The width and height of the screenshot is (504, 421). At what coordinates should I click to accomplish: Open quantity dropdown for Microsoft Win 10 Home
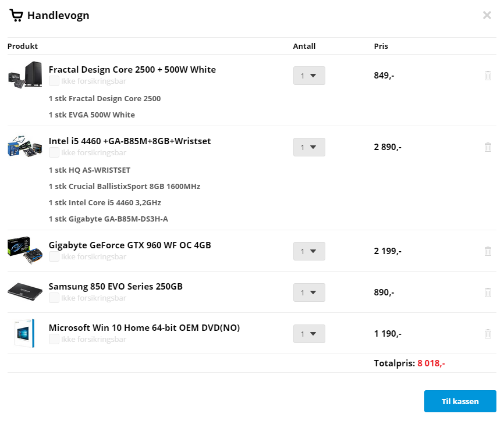pos(309,334)
